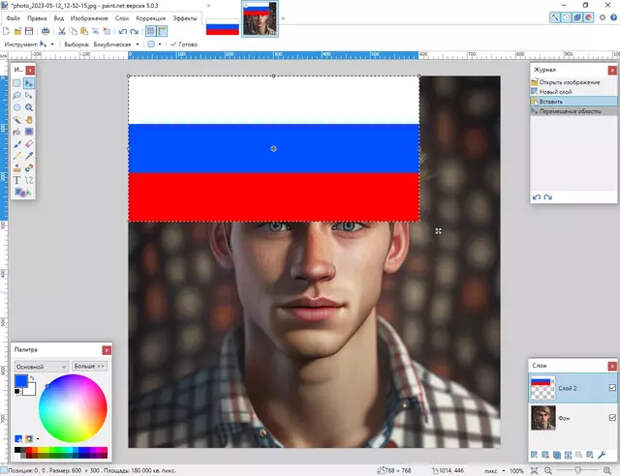Toggle the pixel grid button
This screenshot has width=620, height=476.
150,31
